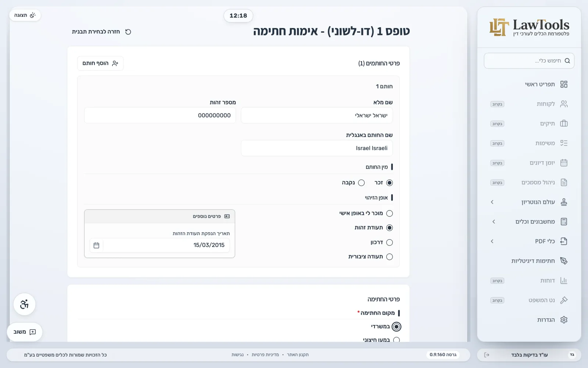Click the מספר זהות input field

(x=160, y=115)
